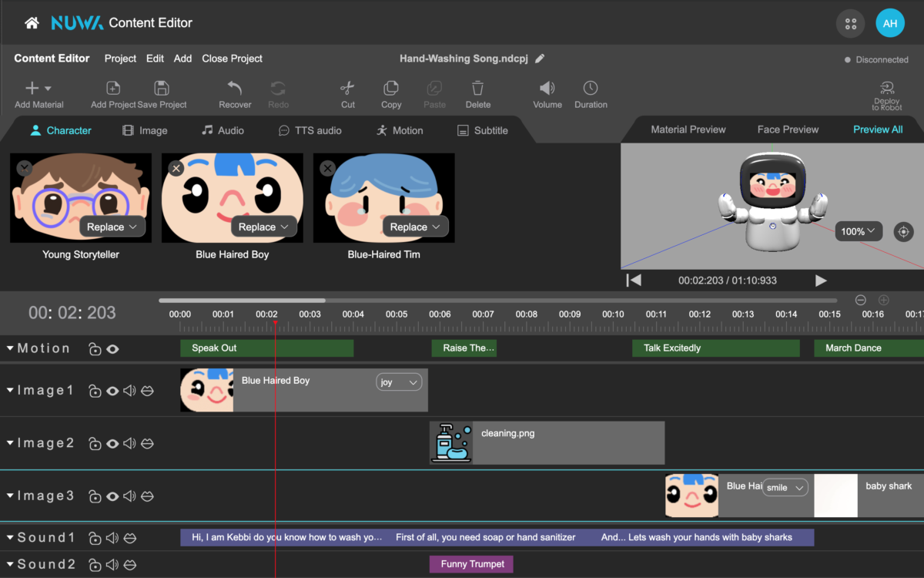This screenshot has width=924, height=578.
Task: Open the Volume speaker tool
Action: (547, 89)
